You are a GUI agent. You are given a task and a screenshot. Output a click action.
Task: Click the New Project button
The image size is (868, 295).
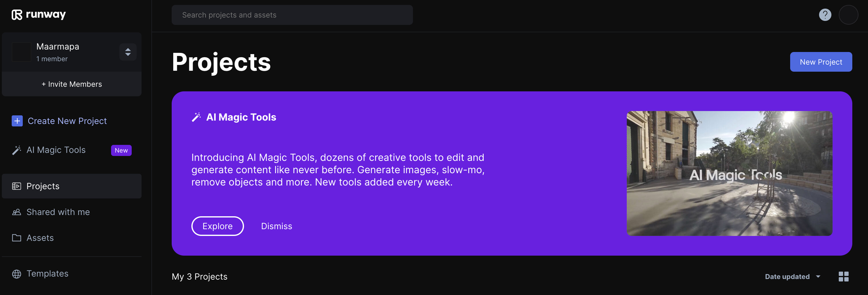coord(821,62)
